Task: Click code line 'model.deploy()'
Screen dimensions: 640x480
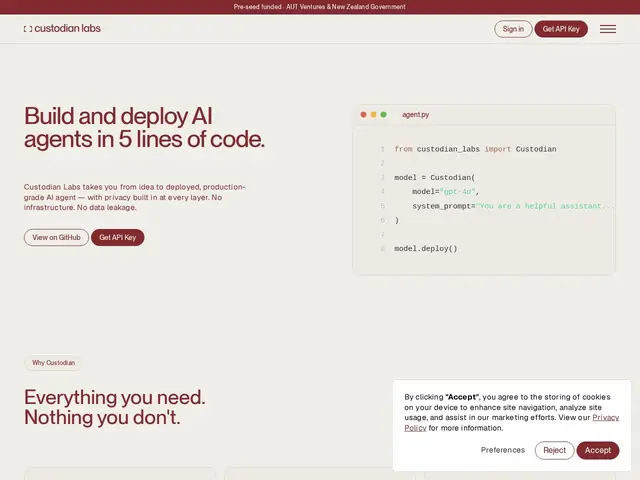Action: coord(426,249)
